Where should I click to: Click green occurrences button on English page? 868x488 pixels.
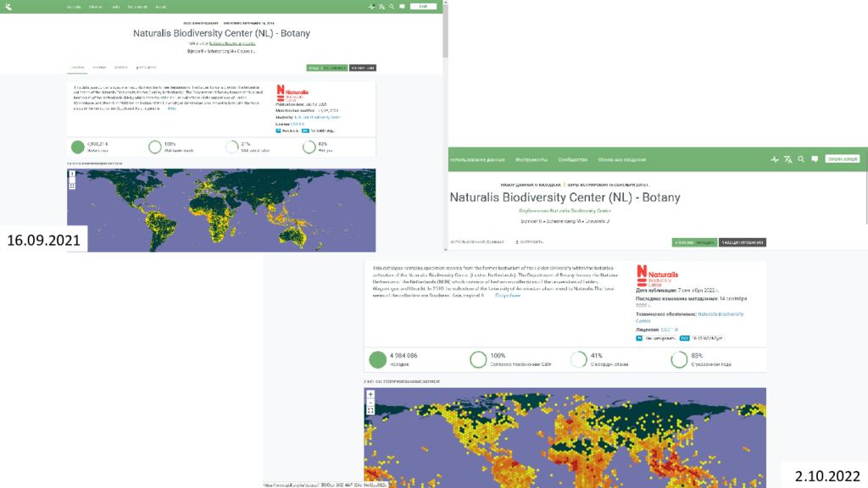tap(327, 68)
